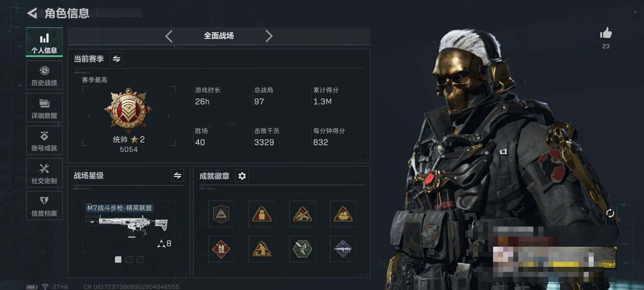This screenshot has height=290, width=644.
Task: Open 成就徽章 gear settings
Action: click(x=242, y=176)
